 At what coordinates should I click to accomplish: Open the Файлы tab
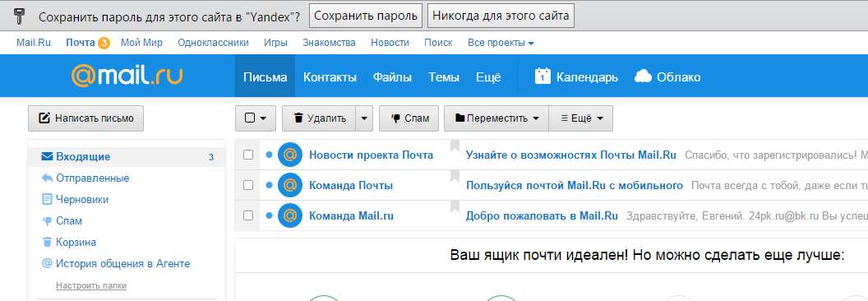coord(392,77)
